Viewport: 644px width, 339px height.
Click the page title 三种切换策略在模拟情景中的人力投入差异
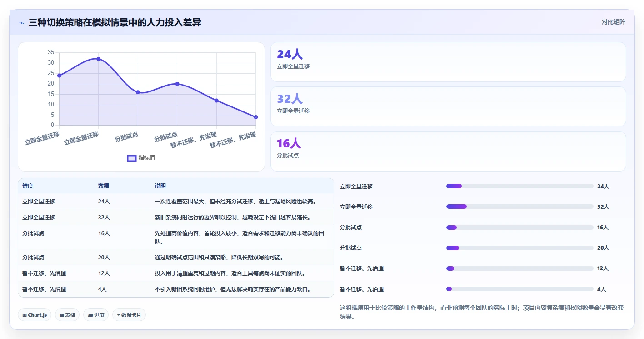(115, 22)
